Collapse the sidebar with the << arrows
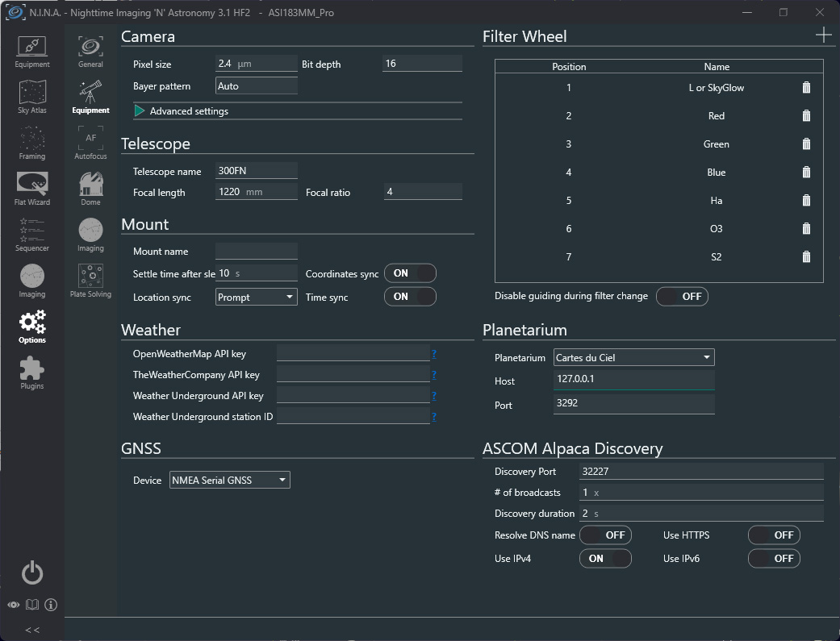Screen dimensions: 840x641 pyautogui.click(x=32, y=630)
